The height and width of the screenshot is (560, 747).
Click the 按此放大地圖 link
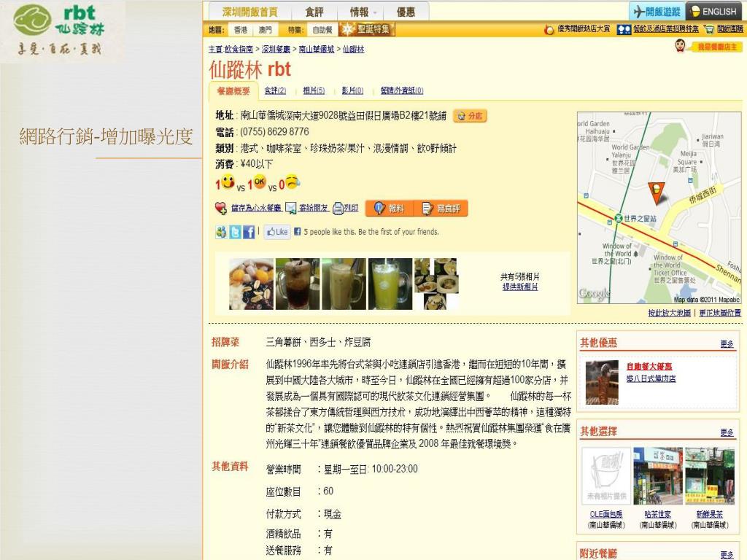click(x=670, y=313)
